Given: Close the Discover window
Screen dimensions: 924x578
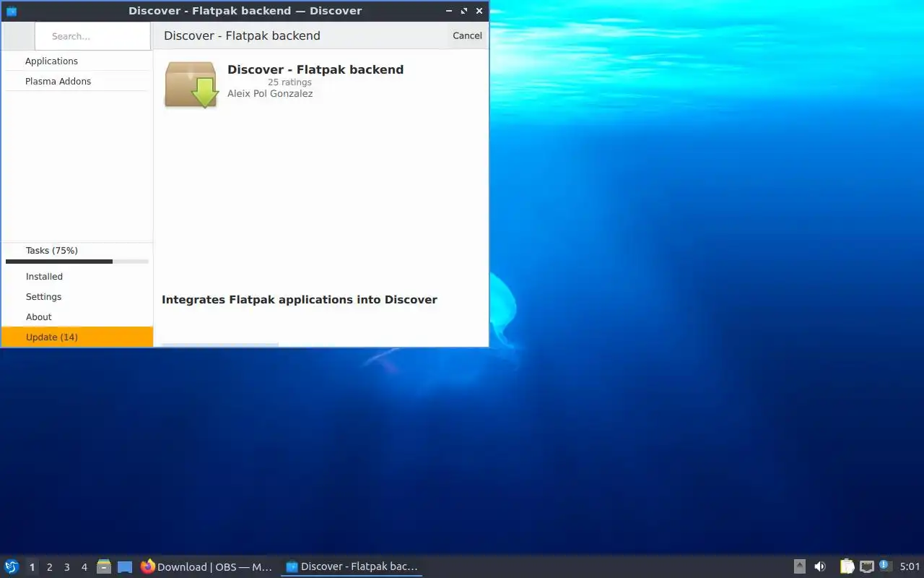Looking at the screenshot, I should (479, 11).
